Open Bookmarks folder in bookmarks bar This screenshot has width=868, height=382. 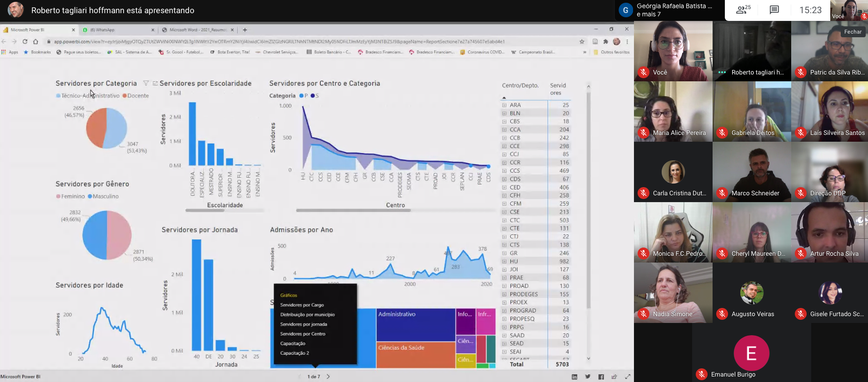pos(37,52)
